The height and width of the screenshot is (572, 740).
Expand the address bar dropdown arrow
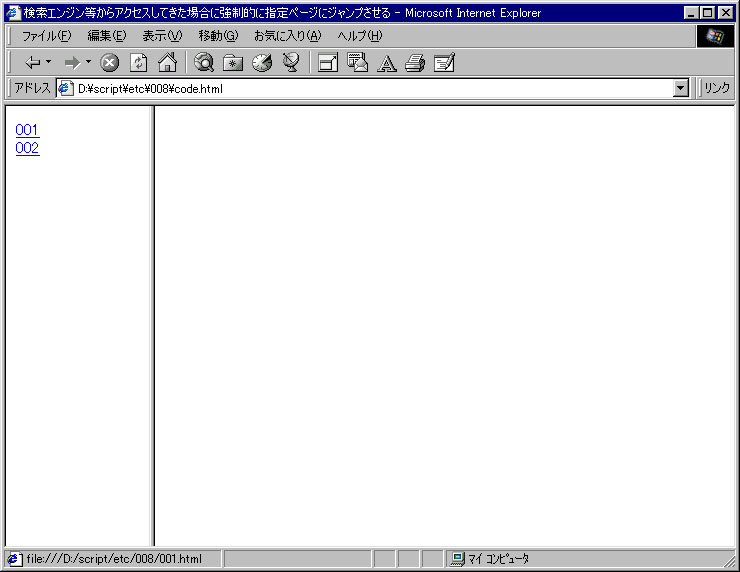(681, 88)
